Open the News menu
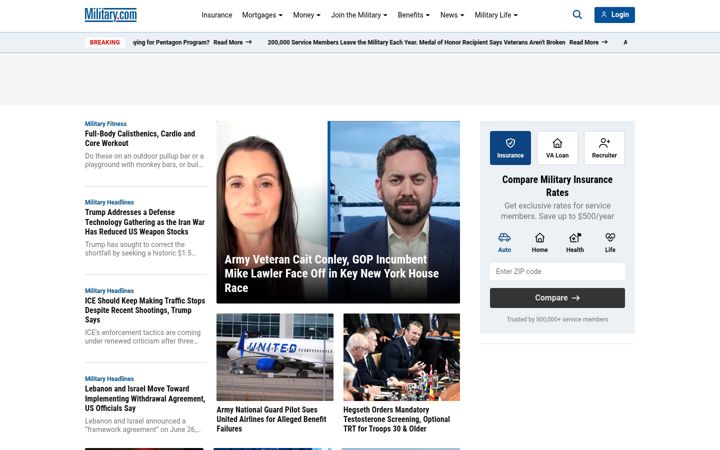 point(452,15)
